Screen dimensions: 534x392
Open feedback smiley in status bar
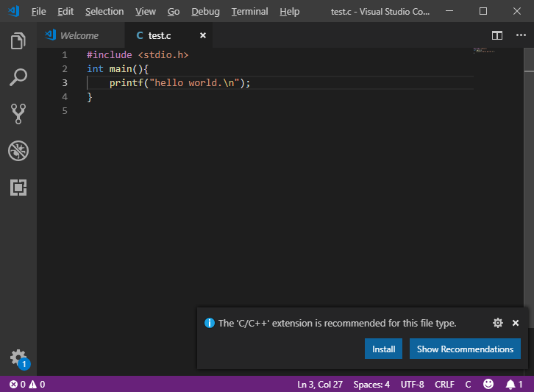488,384
